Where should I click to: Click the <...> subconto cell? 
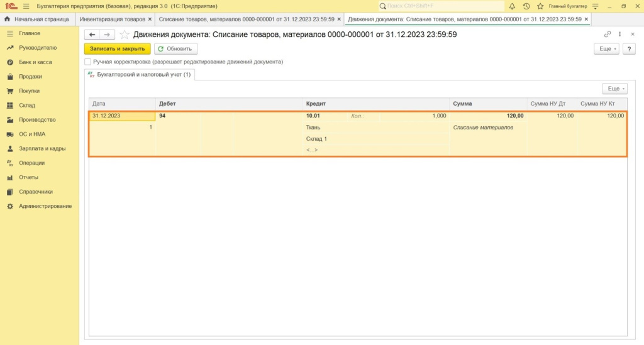376,150
